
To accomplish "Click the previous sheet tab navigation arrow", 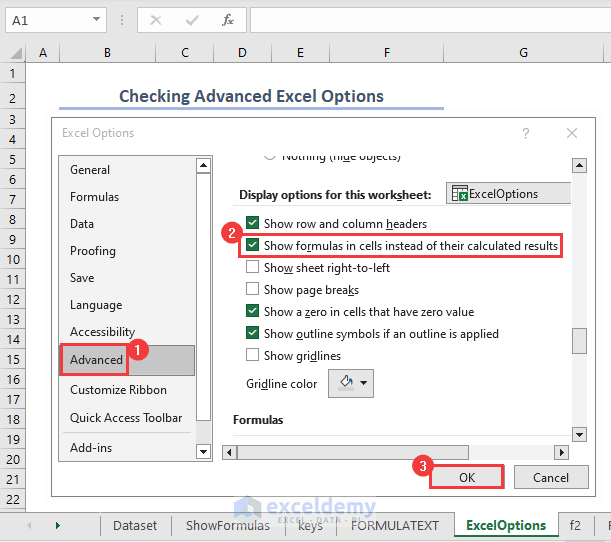I will [29, 525].
